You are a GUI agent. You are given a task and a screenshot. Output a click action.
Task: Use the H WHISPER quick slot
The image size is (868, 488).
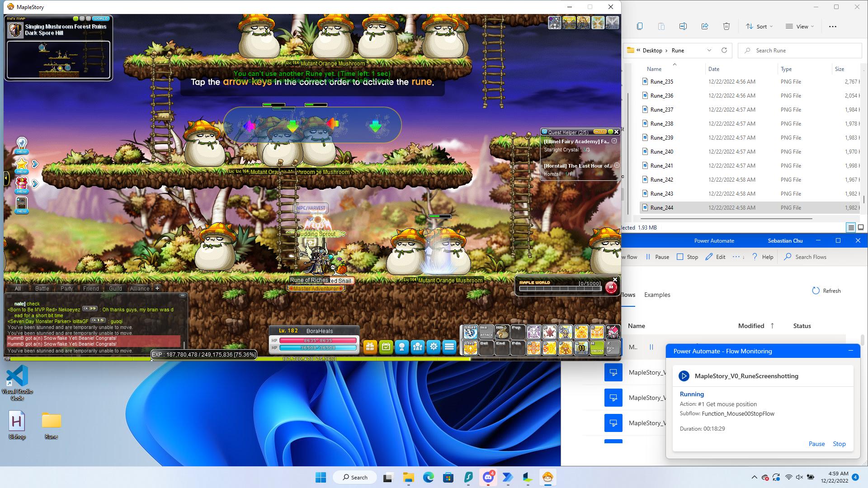[597, 347]
